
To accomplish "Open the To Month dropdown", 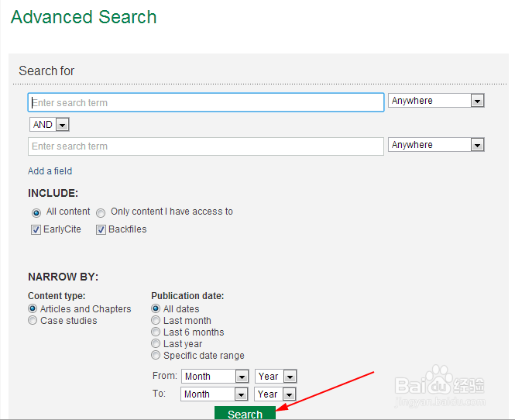I will (x=215, y=394).
